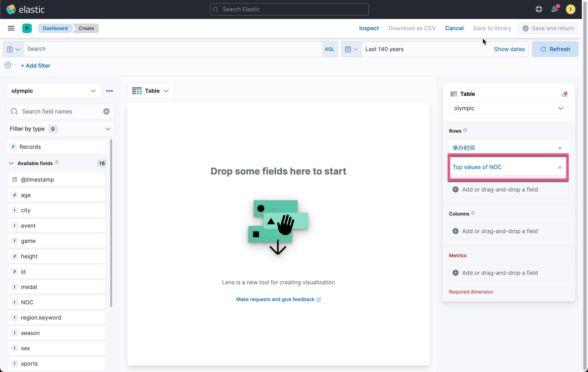Open the olympic index pattern dropdown
The image size is (588, 372).
click(54, 91)
